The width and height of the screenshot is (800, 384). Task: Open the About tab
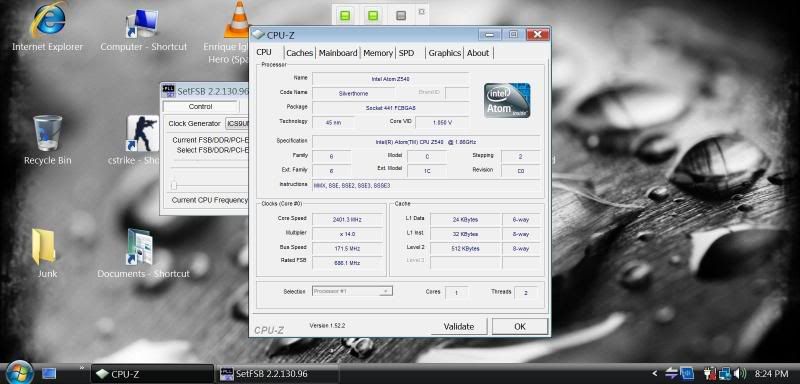(x=478, y=53)
